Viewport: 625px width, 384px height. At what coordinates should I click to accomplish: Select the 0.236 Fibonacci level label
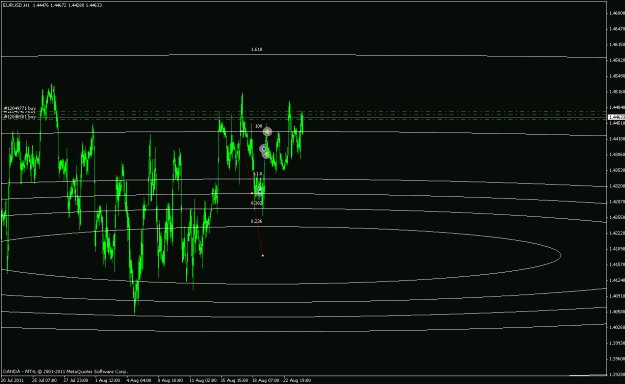point(256,221)
